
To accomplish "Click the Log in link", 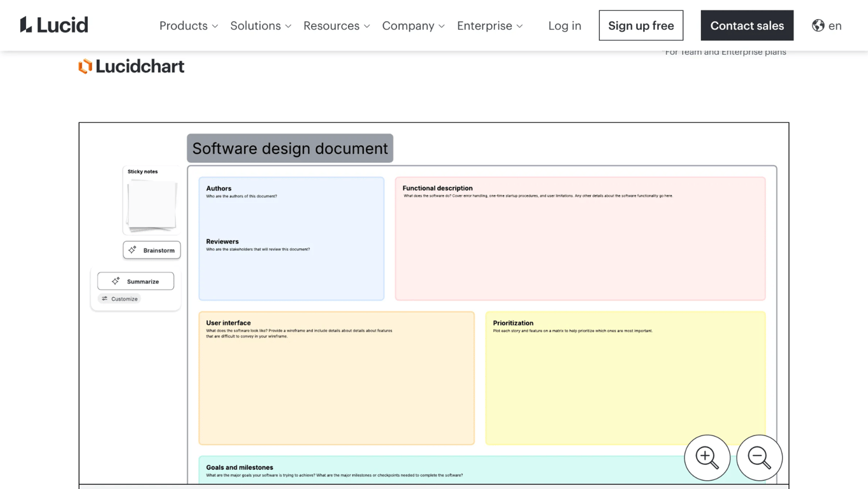I will 565,25.
